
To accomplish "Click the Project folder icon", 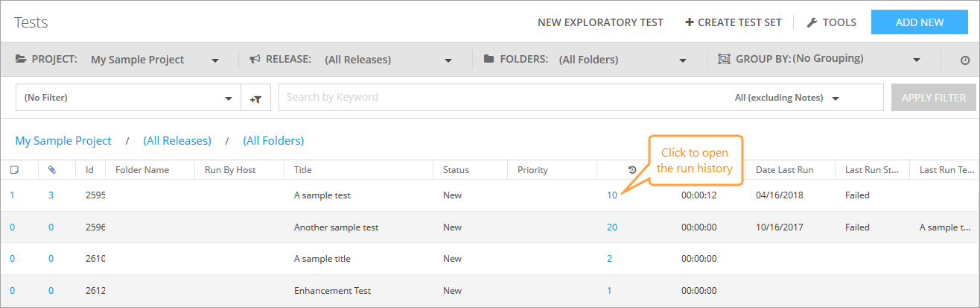I will click(x=21, y=59).
